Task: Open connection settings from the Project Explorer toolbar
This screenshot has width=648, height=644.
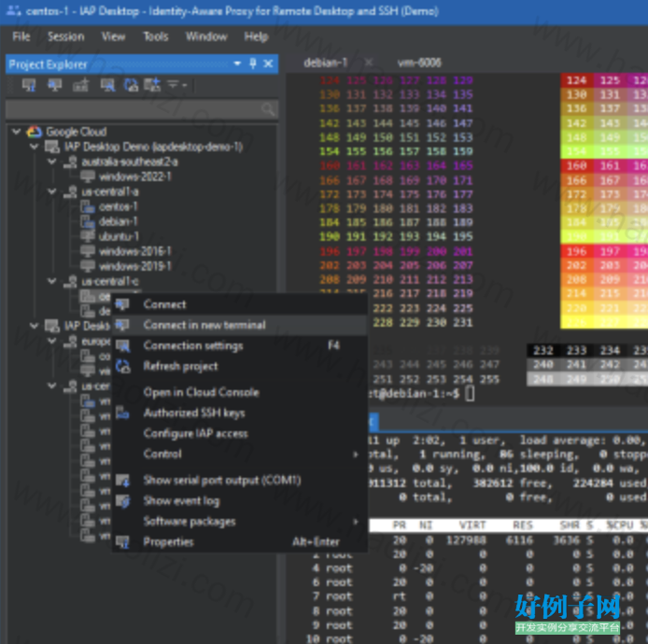Action: (107, 85)
